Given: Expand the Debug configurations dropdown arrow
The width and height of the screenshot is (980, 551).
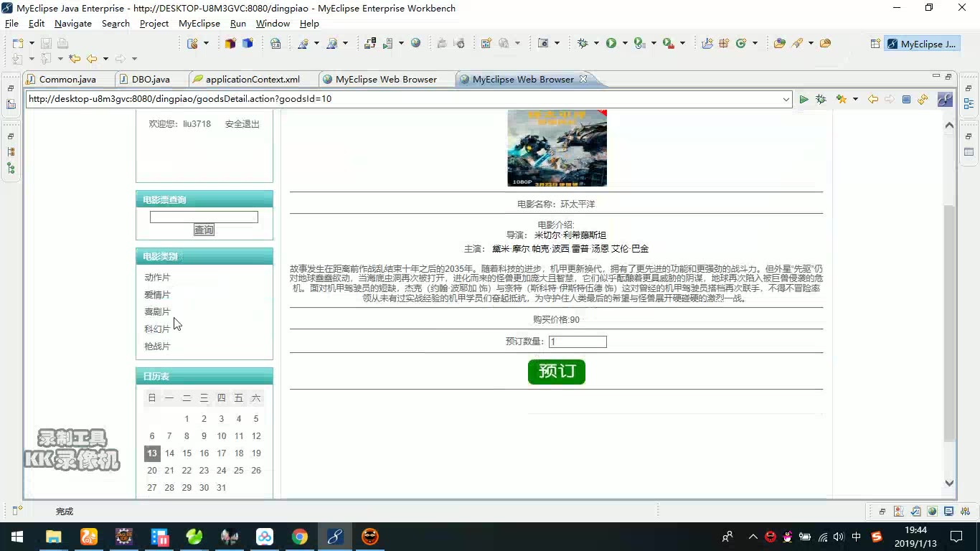Looking at the screenshot, I should pos(596,44).
